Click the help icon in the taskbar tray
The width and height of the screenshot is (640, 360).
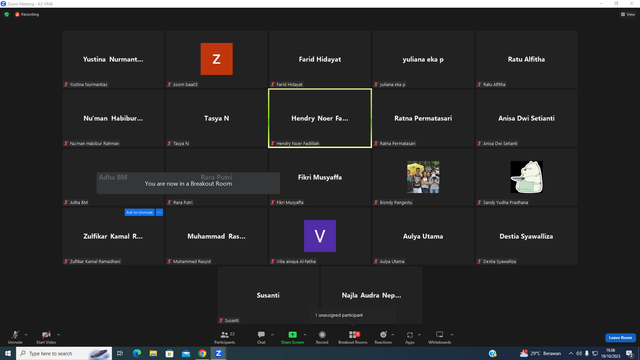493,353
